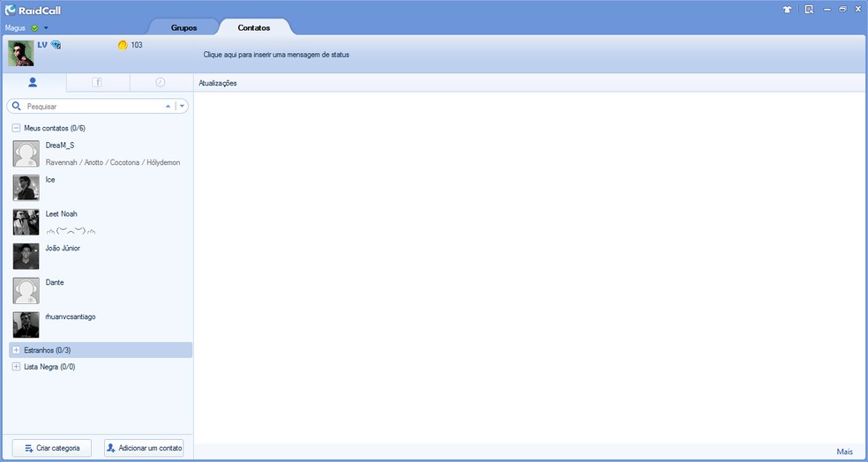Click the Atualizações header
Viewport: 868px width, 462px height.
218,83
